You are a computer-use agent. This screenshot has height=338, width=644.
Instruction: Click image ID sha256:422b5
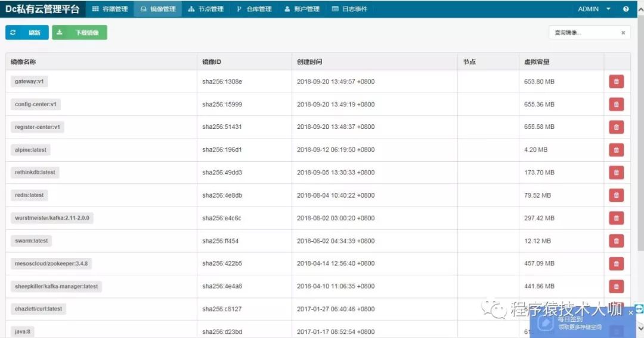pyautogui.click(x=222, y=263)
